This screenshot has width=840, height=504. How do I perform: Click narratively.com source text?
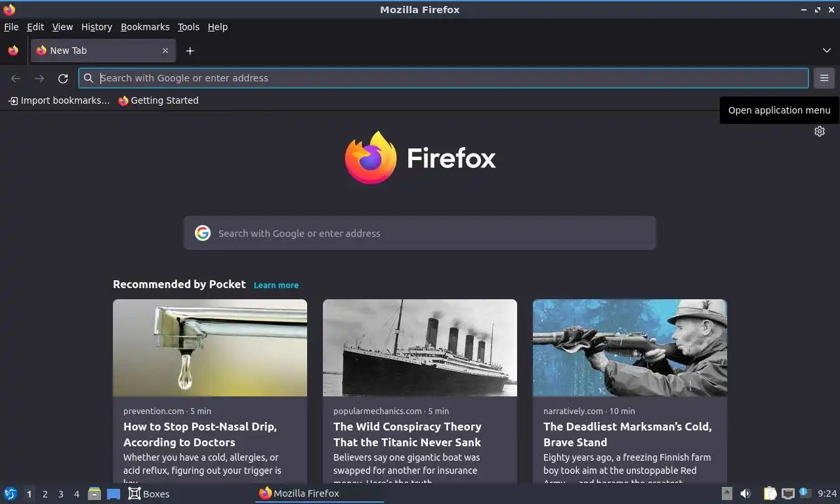pos(573,411)
